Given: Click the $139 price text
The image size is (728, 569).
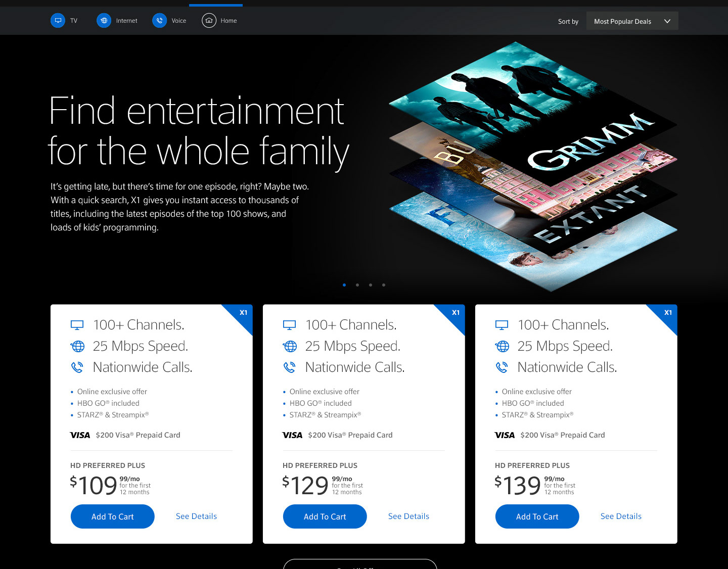Looking at the screenshot, I should [518, 485].
